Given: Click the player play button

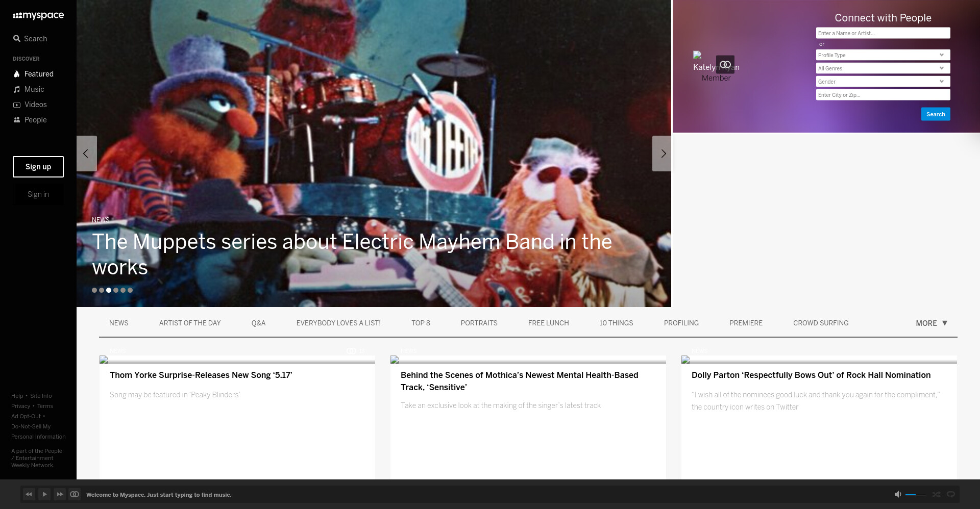Looking at the screenshot, I should point(44,494).
